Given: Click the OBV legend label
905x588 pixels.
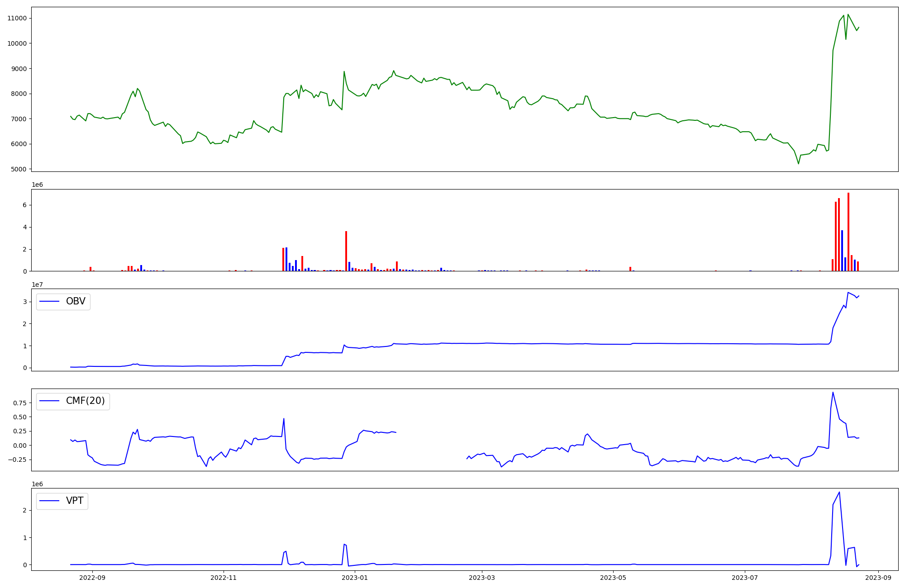Looking at the screenshot, I should [76, 301].
